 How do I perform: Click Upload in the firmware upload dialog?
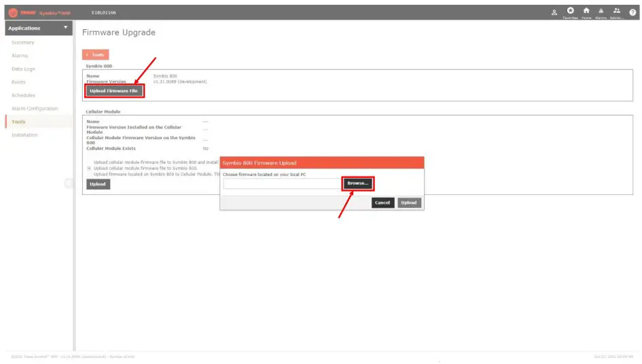click(408, 202)
